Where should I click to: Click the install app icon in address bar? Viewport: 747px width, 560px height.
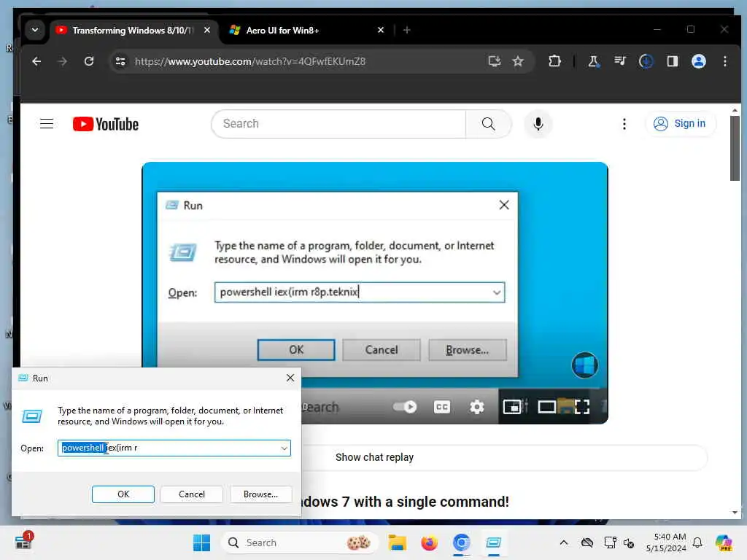tap(495, 61)
